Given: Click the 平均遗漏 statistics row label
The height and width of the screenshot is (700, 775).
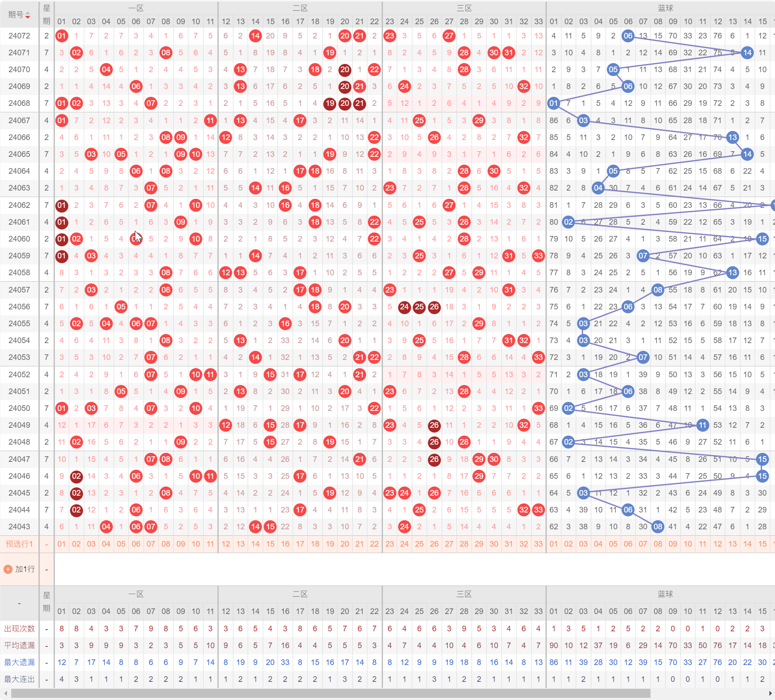Looking at the screenshot, I should (19, 646).
